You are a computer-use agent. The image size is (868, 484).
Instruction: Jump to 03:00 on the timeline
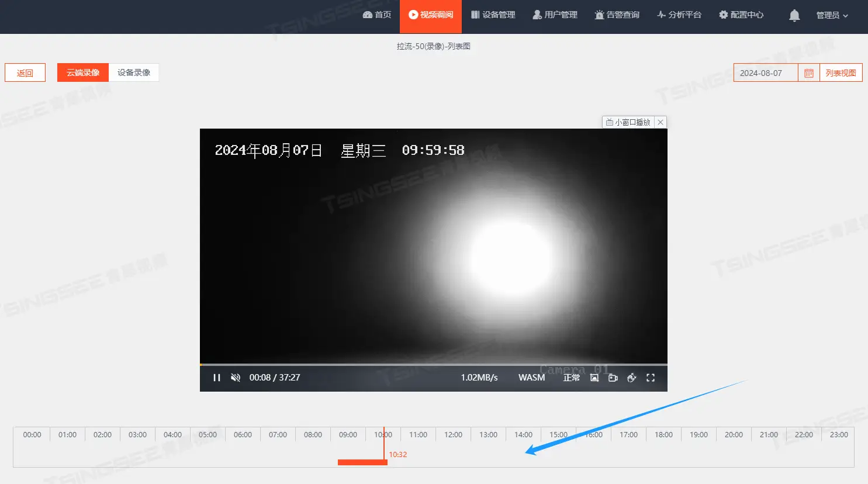coord(137,435)
